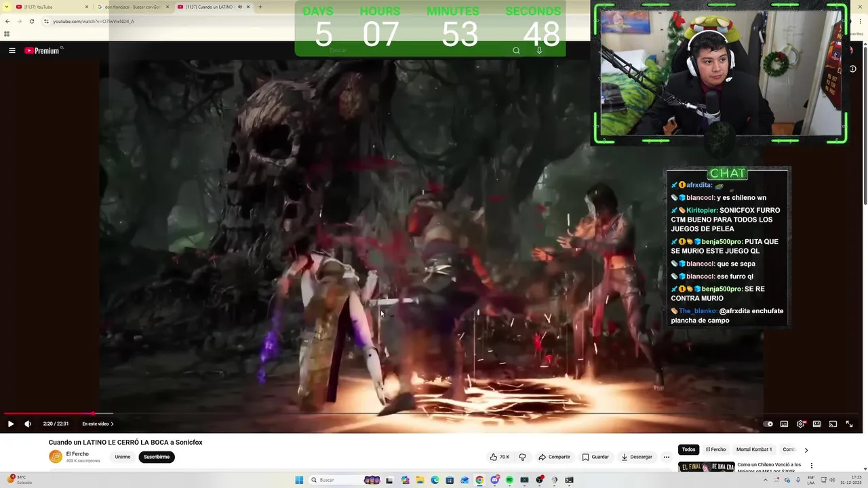The image size is (868, 488).
Task: Switch to theater mode view
Action: [816, 424]
